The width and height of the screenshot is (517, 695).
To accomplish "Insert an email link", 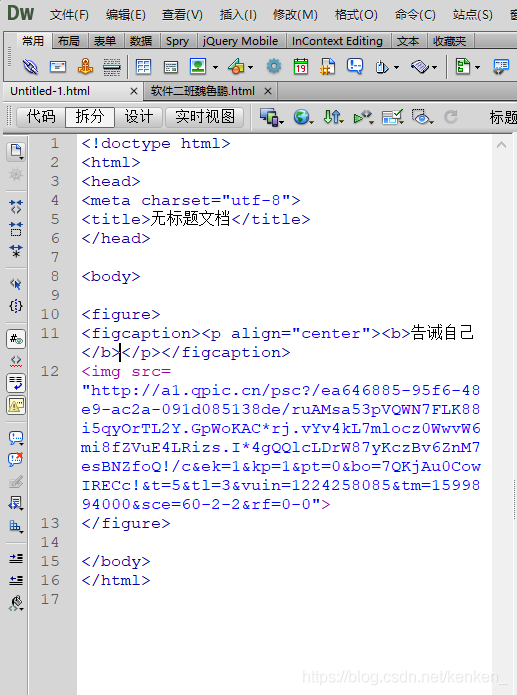I will click(x=58, y=67).
